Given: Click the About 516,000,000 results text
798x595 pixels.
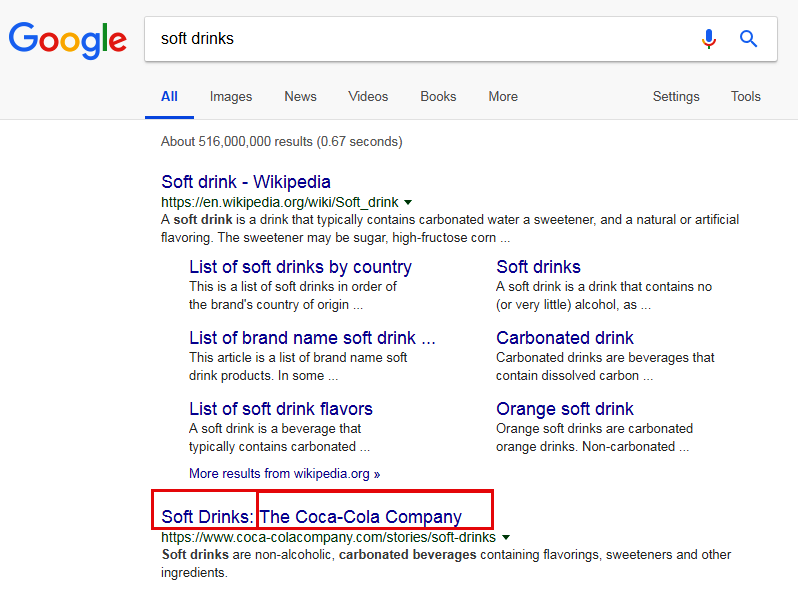Looking at the screenshot, I should (x=281, y=141).
